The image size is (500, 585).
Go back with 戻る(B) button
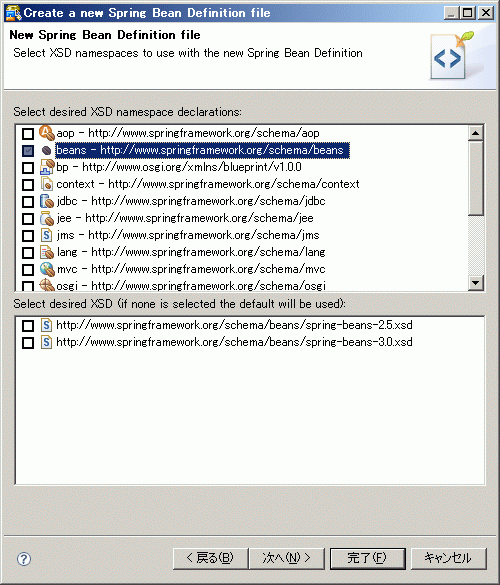(x=210, y=559)
